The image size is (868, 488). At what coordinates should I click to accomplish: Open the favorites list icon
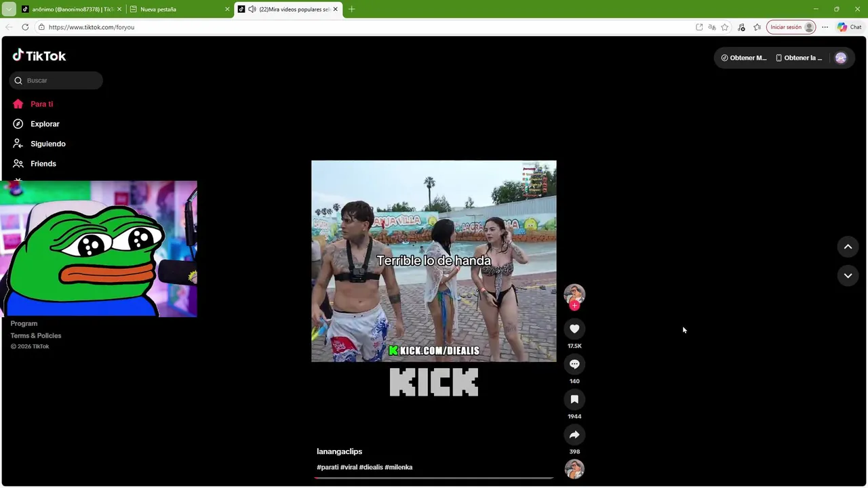coord(757,27)
